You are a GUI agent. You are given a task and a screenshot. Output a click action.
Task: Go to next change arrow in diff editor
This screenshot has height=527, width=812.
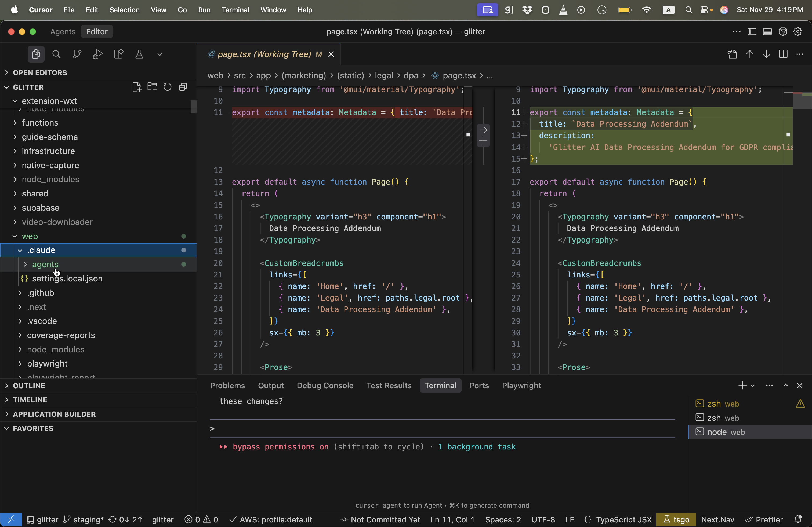click(x=766, y=54)
